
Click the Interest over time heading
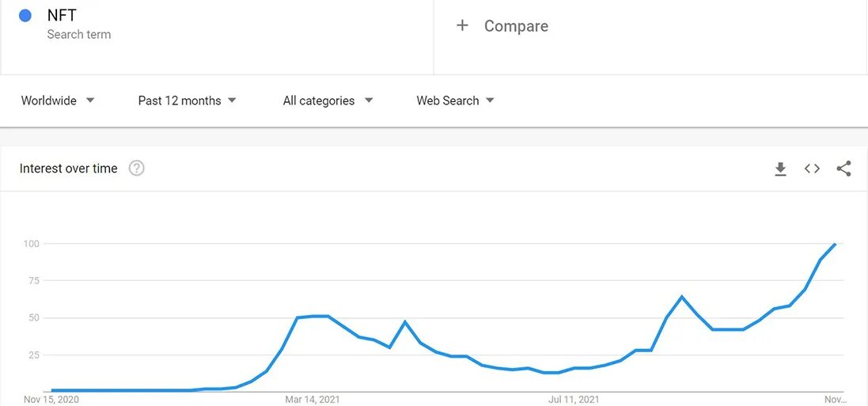click(69, 169)
